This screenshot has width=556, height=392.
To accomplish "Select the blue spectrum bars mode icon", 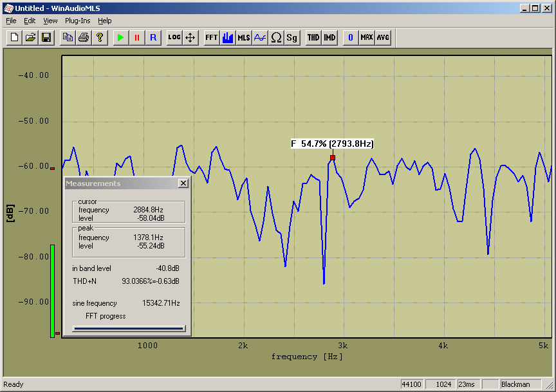I will [x=228, y=37].
